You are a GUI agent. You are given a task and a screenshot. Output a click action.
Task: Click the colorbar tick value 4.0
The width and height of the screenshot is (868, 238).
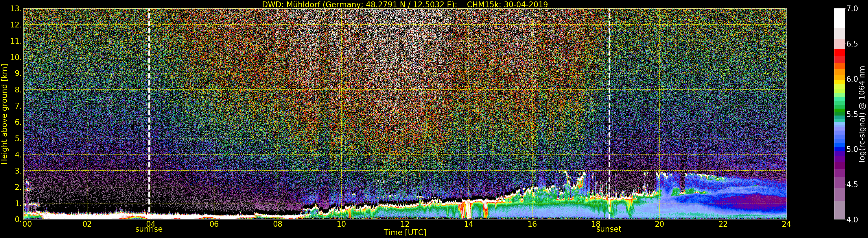tap(852, 220)
